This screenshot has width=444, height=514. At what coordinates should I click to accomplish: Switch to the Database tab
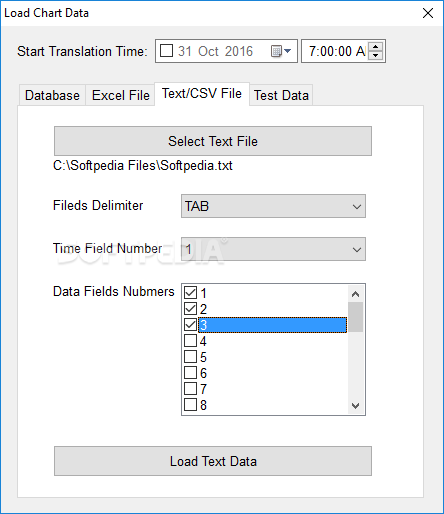(52, 95)
